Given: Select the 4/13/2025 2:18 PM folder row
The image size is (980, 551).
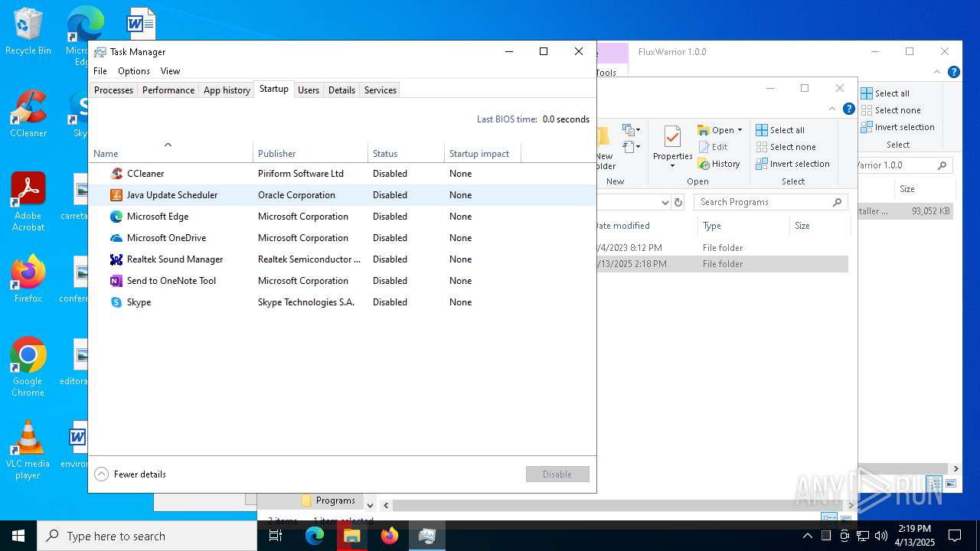Looking at the screenshot, I should (x=722, y=264).
